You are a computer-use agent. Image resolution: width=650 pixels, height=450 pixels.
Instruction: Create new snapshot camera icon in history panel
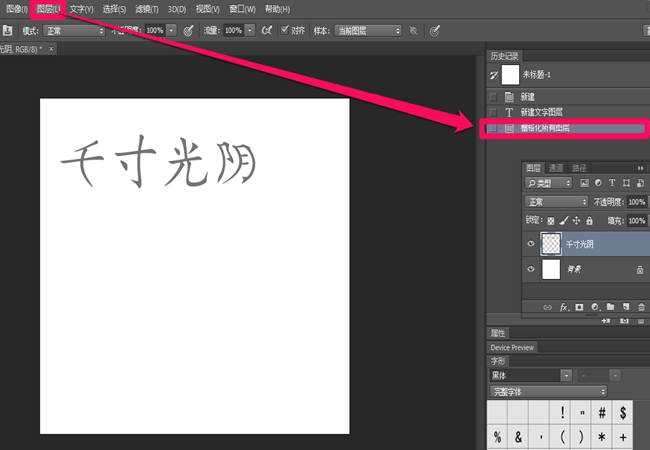coord(624,321)
